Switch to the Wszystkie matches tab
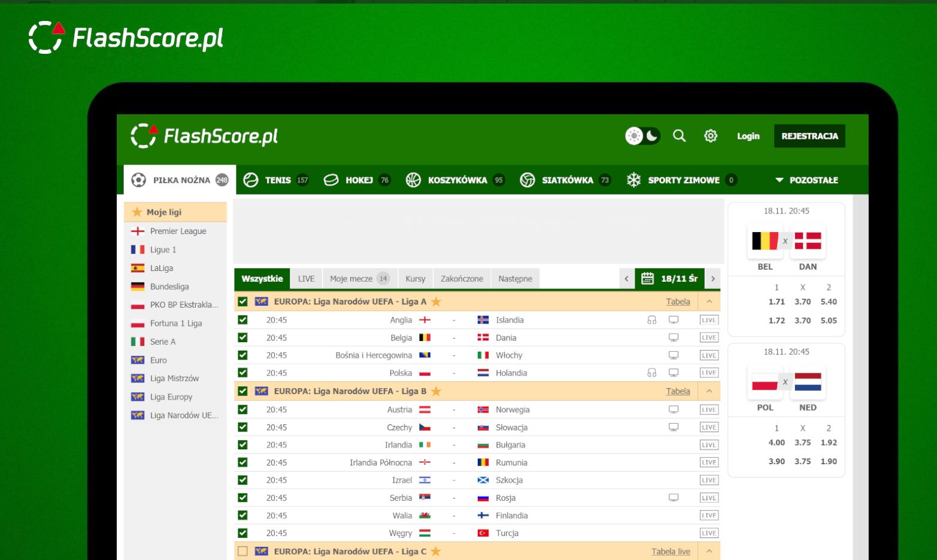 pos(262,278)
